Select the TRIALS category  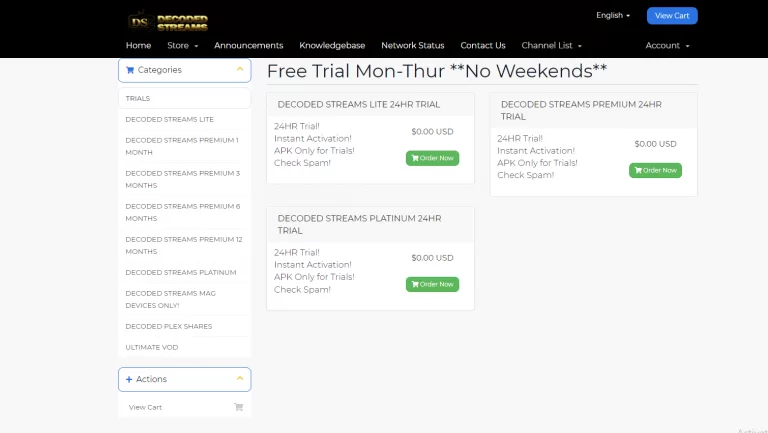tap(185, 98)
